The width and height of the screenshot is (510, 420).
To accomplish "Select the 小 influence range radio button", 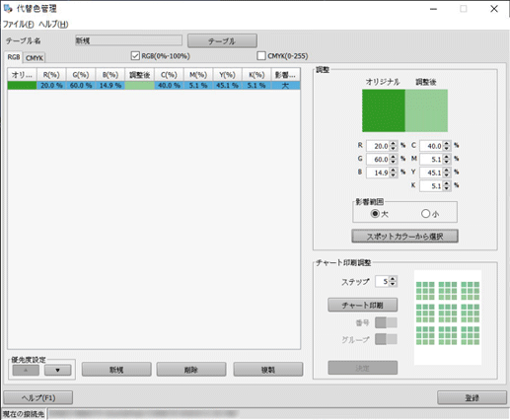I will pos(425,214).
